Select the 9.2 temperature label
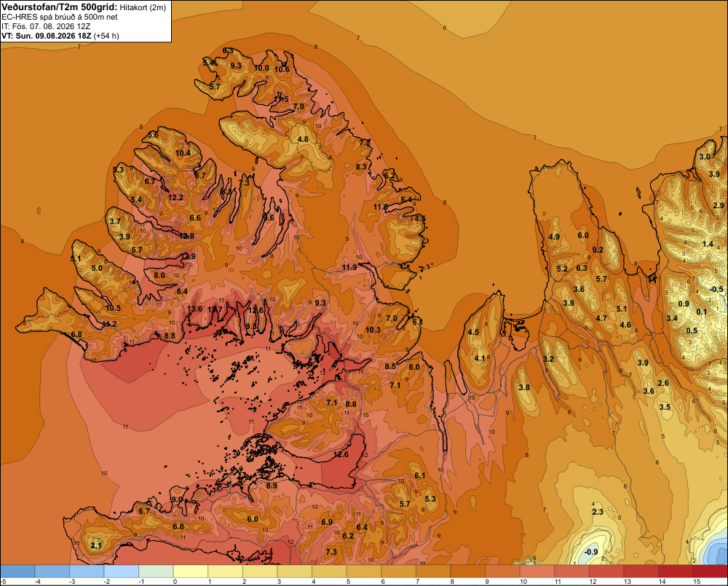Screen dimensions: 728x586 pyautogui.click(x=598, y=250)
